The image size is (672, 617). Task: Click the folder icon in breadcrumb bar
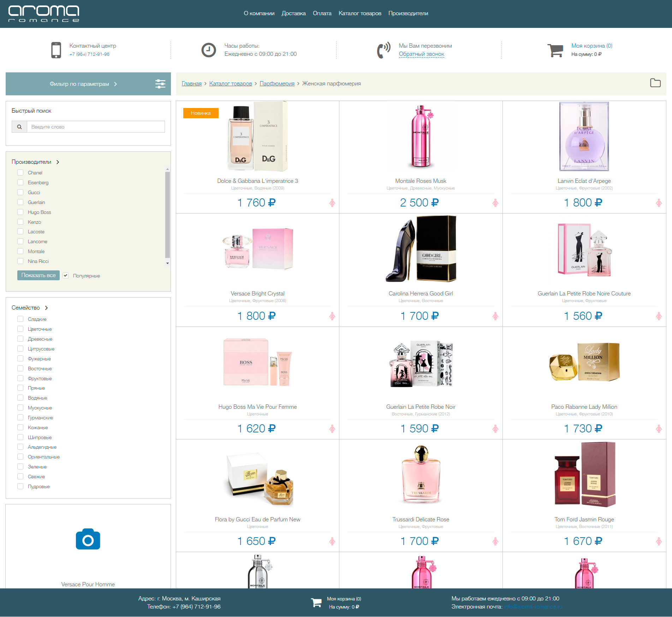tap(655, 83)
